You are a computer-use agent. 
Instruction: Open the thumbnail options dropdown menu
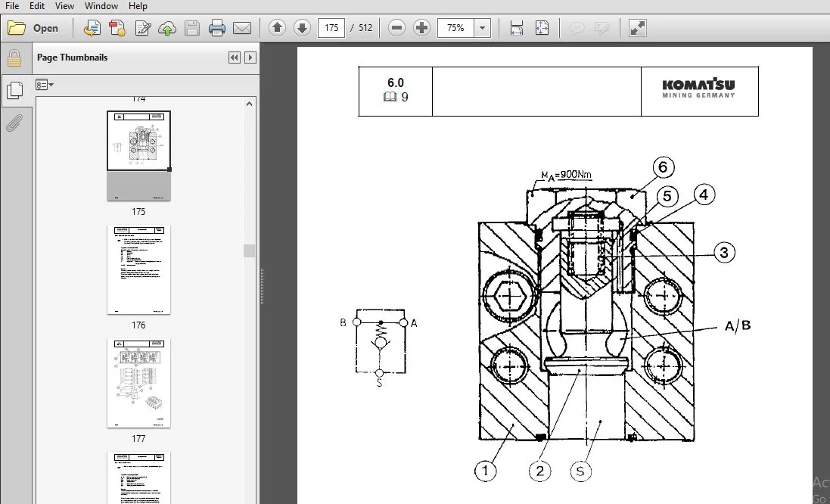click(x=45, y=85)
